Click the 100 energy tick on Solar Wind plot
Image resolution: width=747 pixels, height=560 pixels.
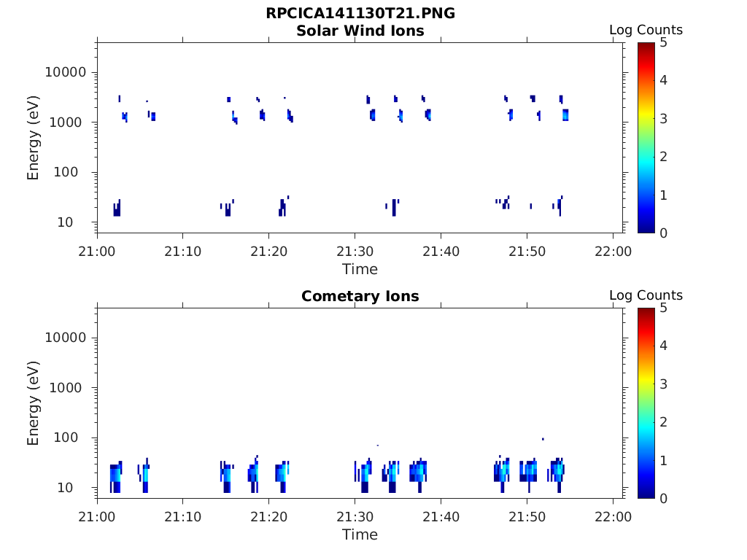[66, 172]
